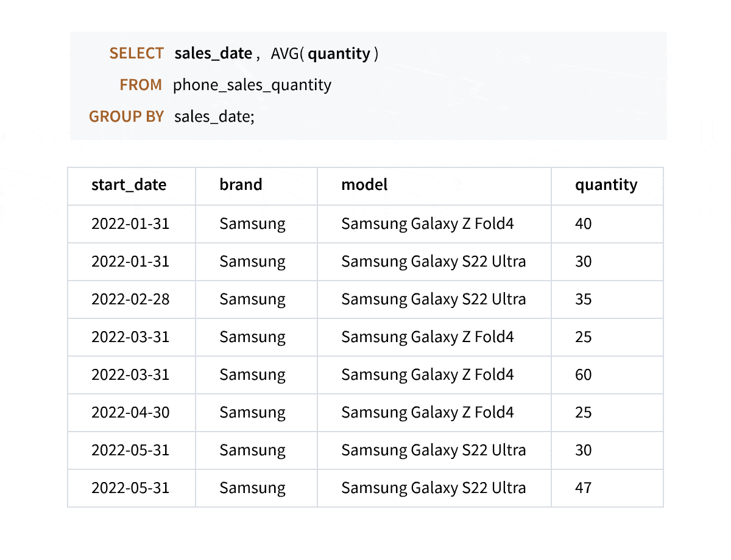Click the 2022-02-28 date cell
This screenshot has width=731, height=560.
pos(130,299)
